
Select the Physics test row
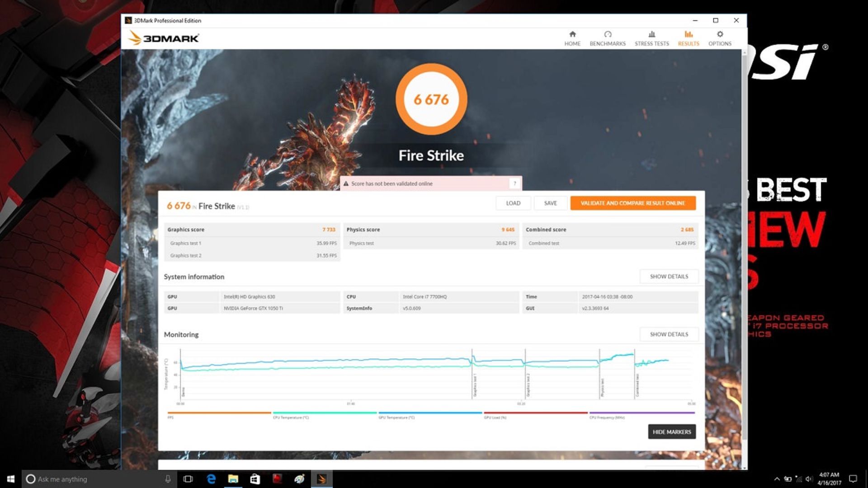coord(431,243)
